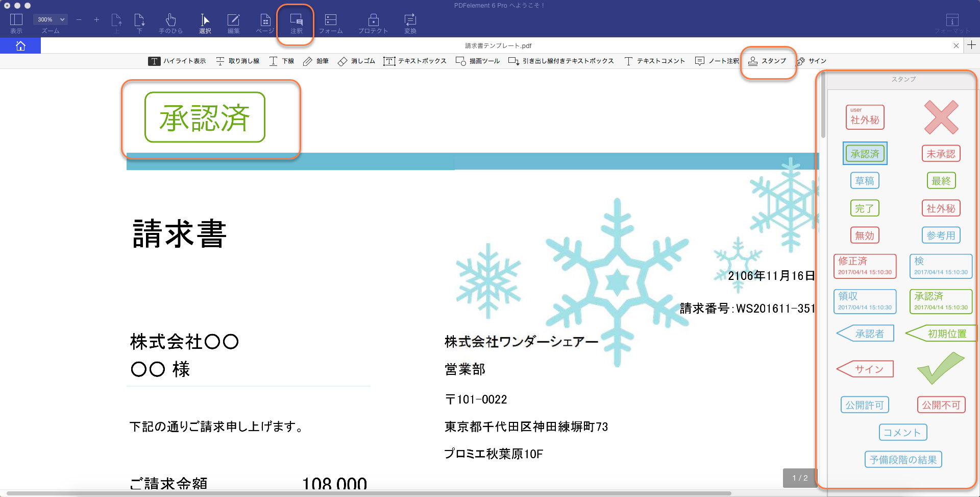Select the user 社外秘 stamp
The height and width of the screenshot is (497, 980).
(865, 117)
